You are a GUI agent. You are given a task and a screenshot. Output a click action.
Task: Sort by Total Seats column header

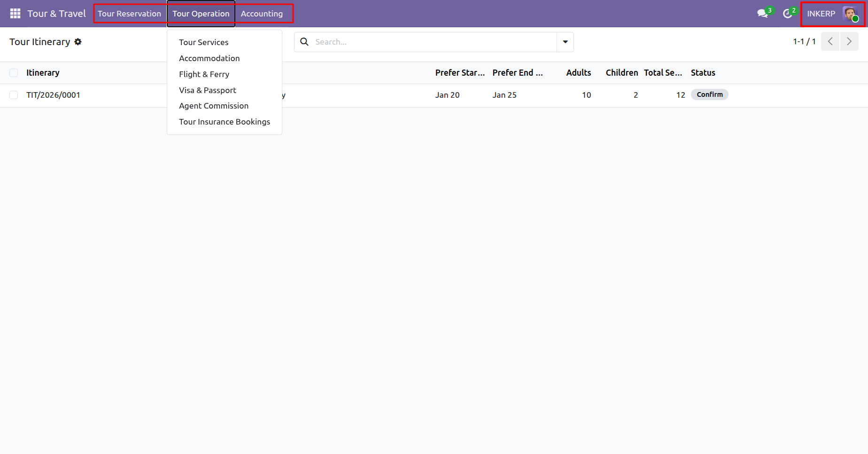click(x=663, y=73)
